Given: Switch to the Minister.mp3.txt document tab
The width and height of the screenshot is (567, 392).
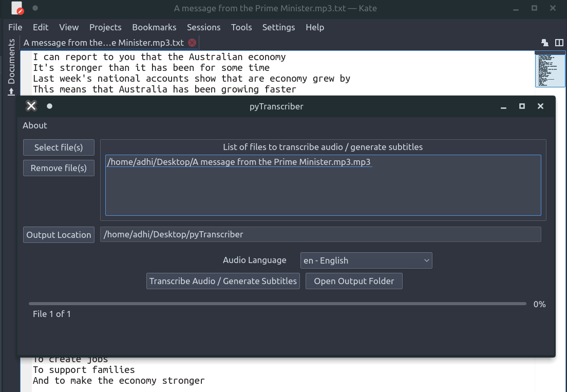Looking at the screenshot, I should 103,43.
